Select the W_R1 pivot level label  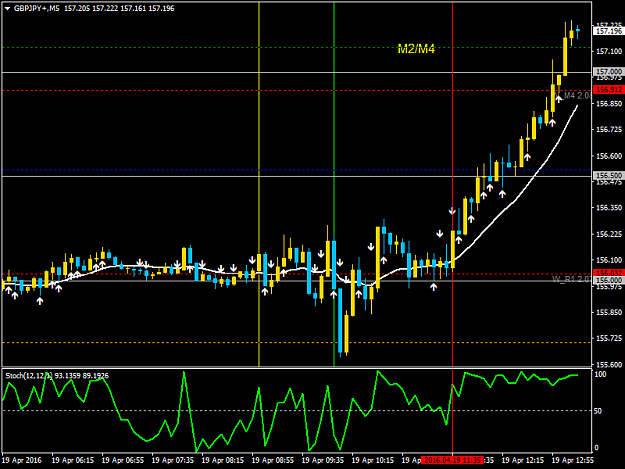click(572, 279)
